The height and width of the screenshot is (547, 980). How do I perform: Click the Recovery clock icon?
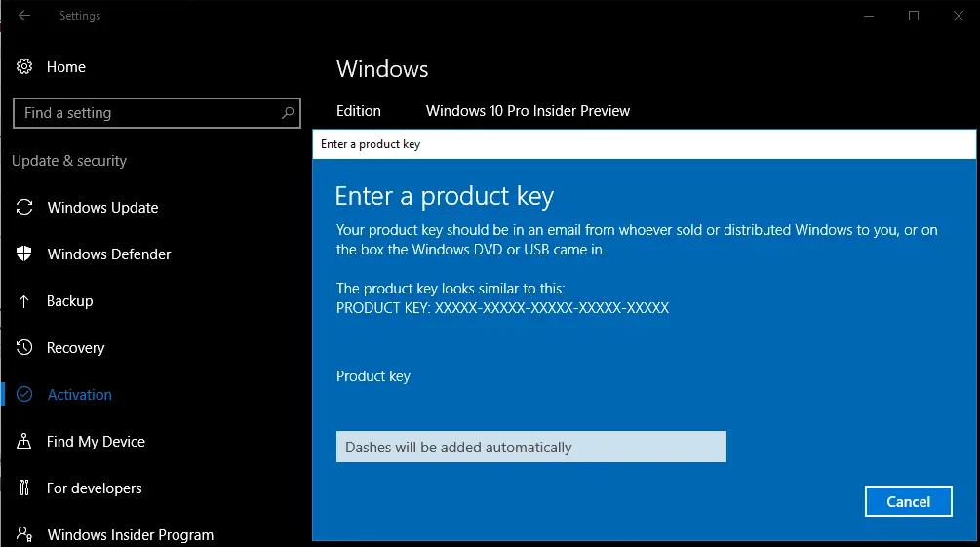click(24, 347)
